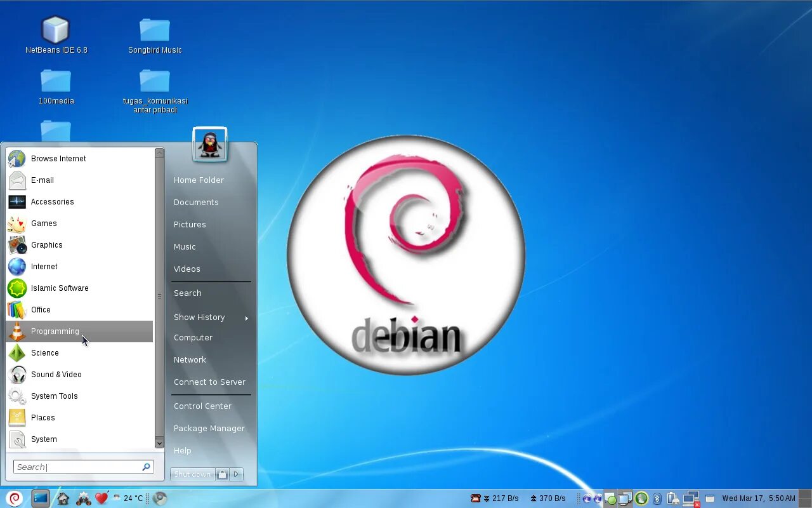
Task: Open Music from the right pane
Action: [x=185, y=247]
